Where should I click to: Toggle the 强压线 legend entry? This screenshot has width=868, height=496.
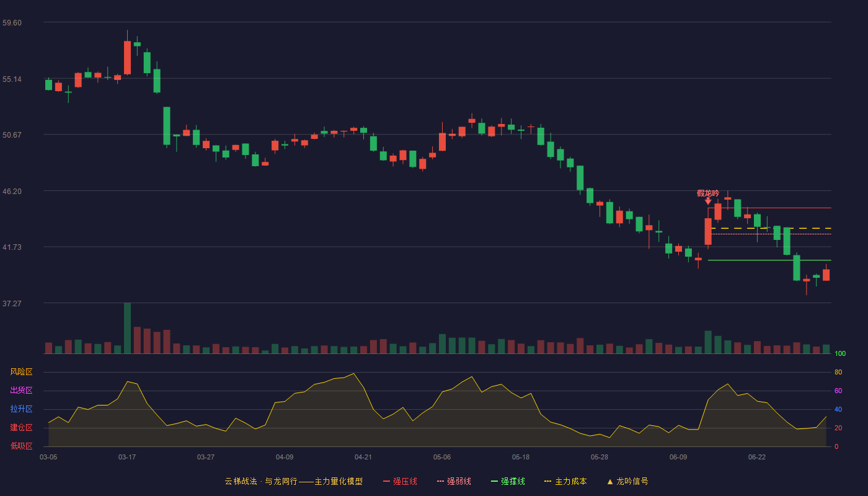pos(400,481)
